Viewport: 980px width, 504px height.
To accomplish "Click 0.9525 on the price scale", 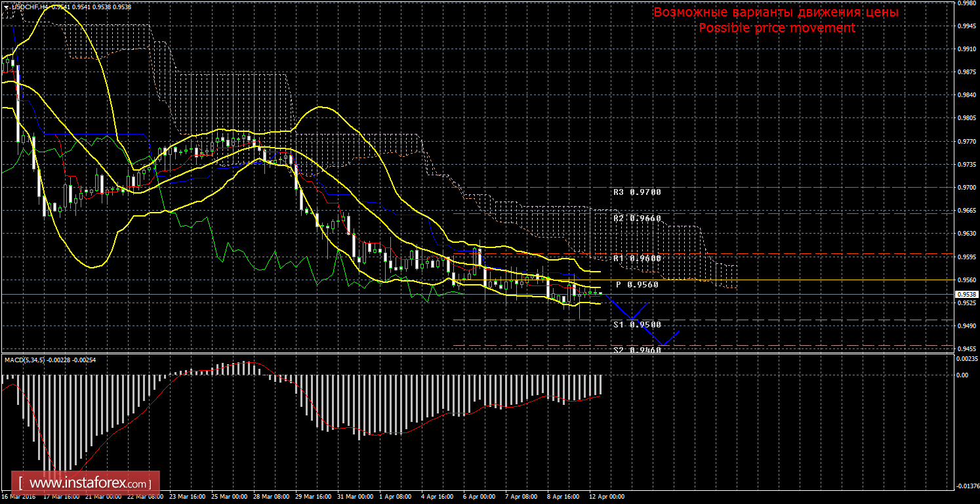I will pyautogui.click(x=966, y=303).
